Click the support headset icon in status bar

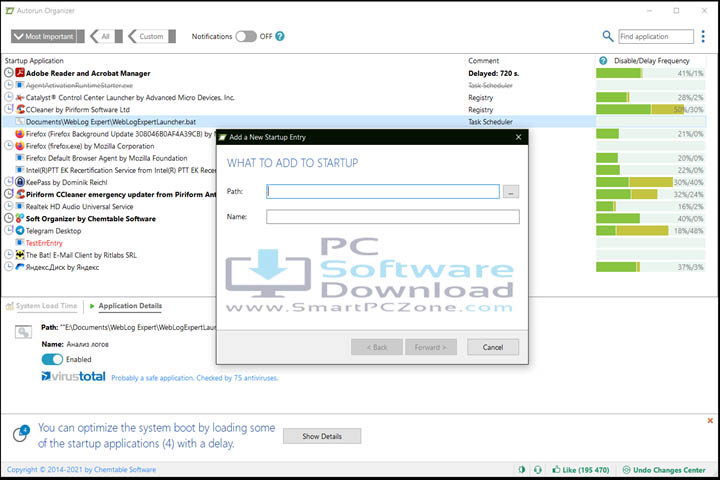[538, 469]
